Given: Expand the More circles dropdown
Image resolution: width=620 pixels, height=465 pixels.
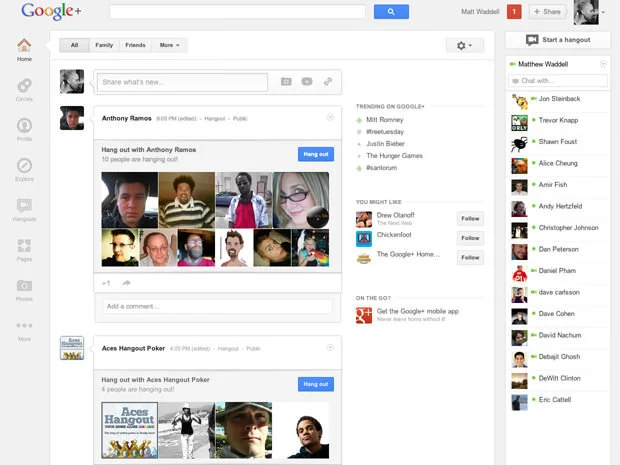Looking at the screenshot, I should click(169, 45).
